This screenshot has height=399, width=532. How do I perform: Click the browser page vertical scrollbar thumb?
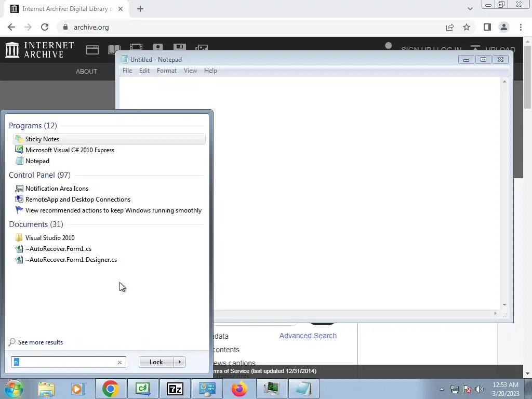click(x=527, y=77)
